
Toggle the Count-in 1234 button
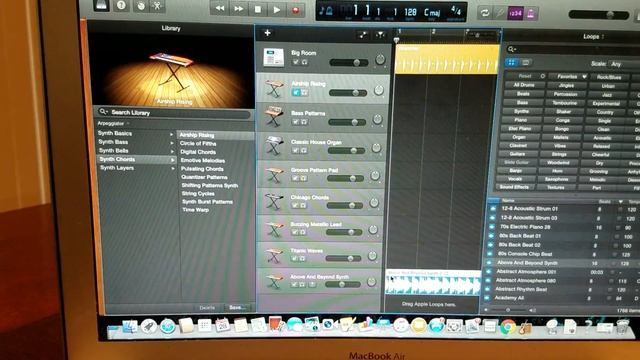[x=516, y=13]
